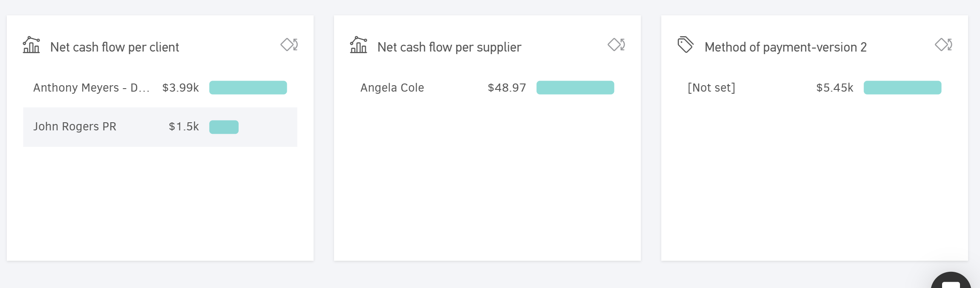Click the [Not set] payment method entry

(x=711, y=88)
